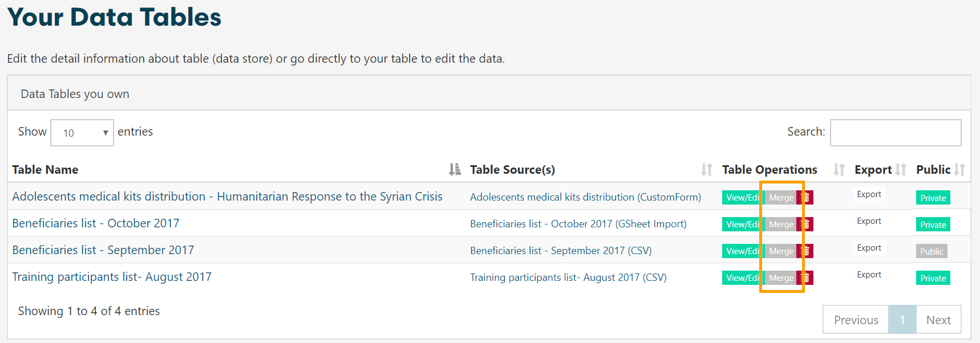Select page 1 in pagination
The width and height of the screenshot is (980, 343).
pos(902,320)
